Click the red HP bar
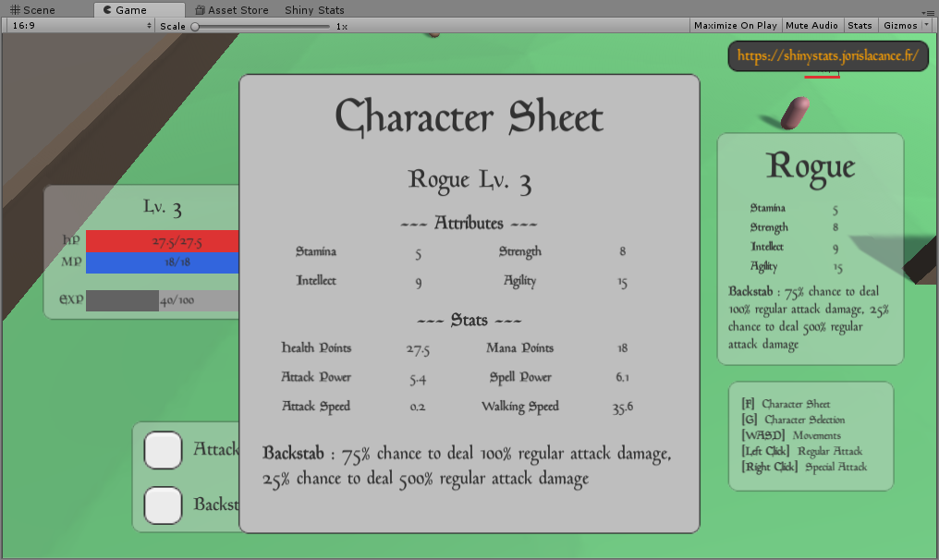 pos(162,242)
